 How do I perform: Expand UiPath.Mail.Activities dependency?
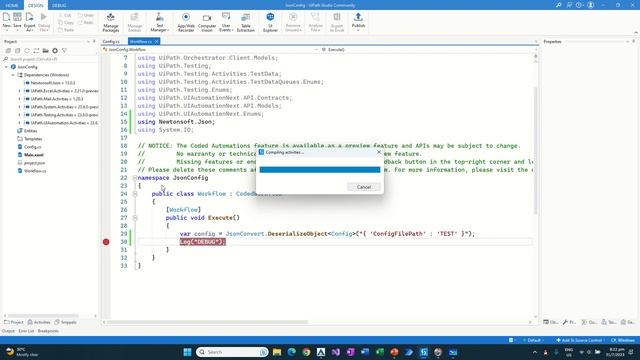coord(19,99)
